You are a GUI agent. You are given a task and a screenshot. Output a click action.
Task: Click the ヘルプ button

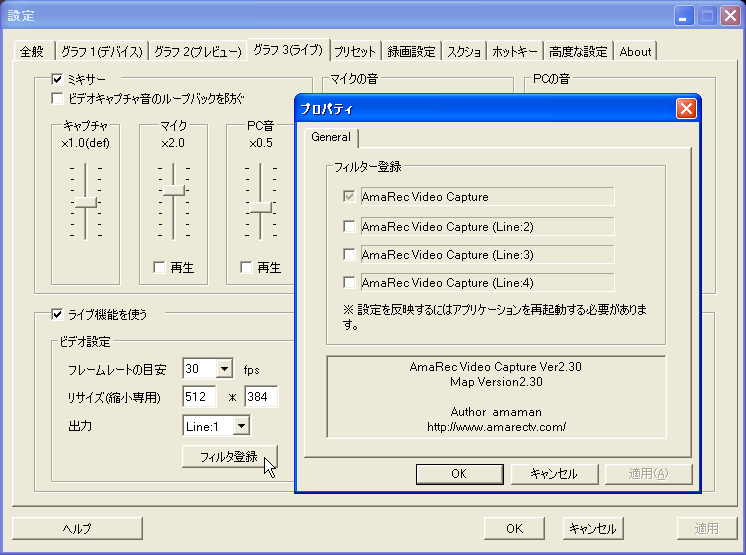[x=77, y=528]
